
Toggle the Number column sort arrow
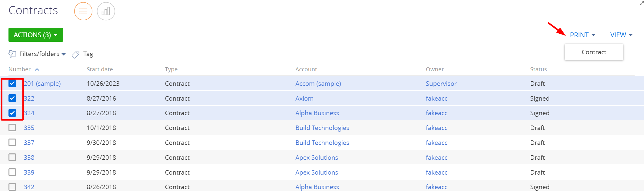[37, 69]
